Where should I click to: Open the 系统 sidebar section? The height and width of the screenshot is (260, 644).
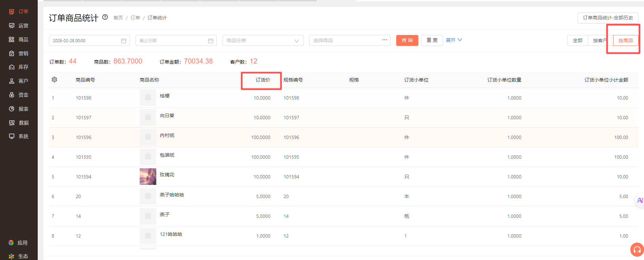click(19, 136)
